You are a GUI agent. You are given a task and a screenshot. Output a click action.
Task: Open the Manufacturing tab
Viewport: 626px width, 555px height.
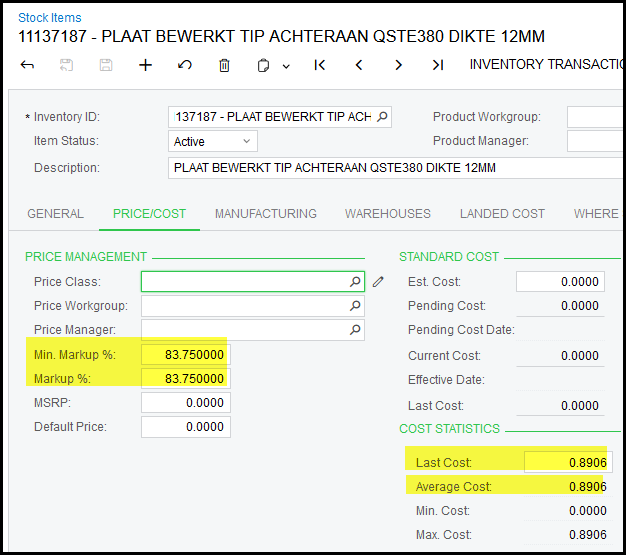[265, 214]
